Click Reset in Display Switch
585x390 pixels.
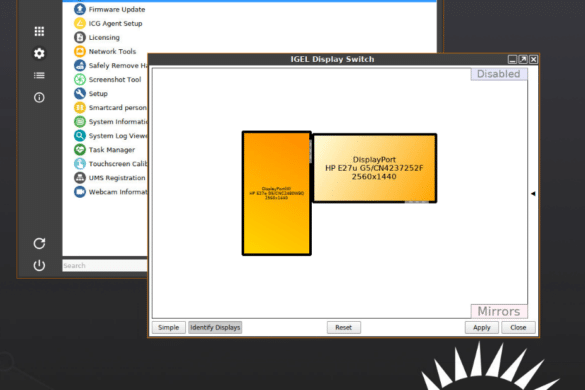pos(344,327)
